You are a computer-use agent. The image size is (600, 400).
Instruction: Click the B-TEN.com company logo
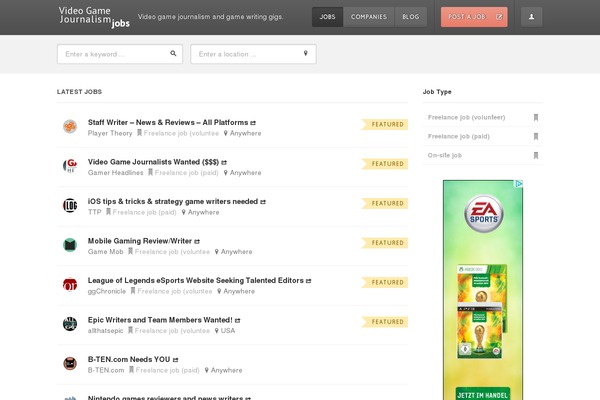70,363
